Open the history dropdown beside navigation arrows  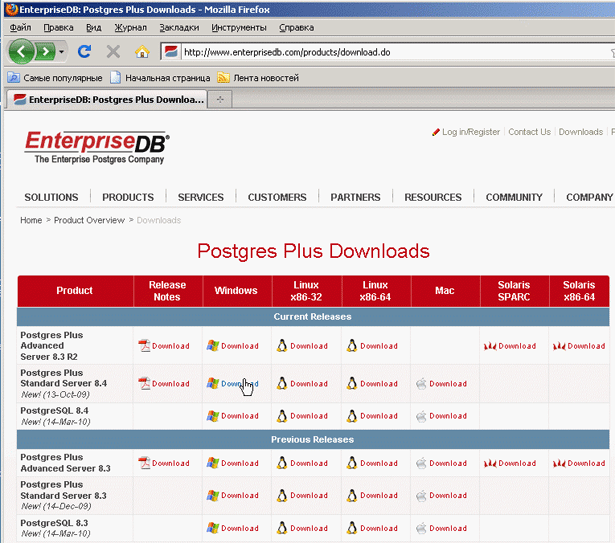(x=62, y=51)
